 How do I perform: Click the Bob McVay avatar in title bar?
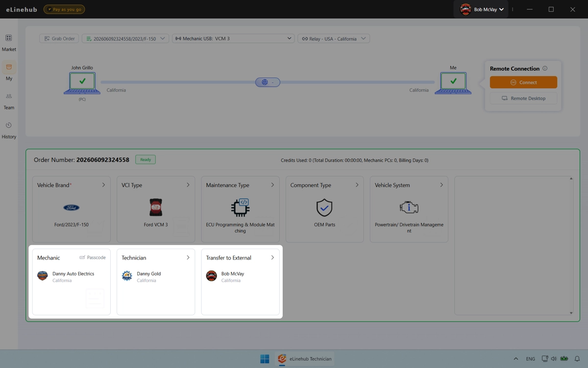point(465,9)
